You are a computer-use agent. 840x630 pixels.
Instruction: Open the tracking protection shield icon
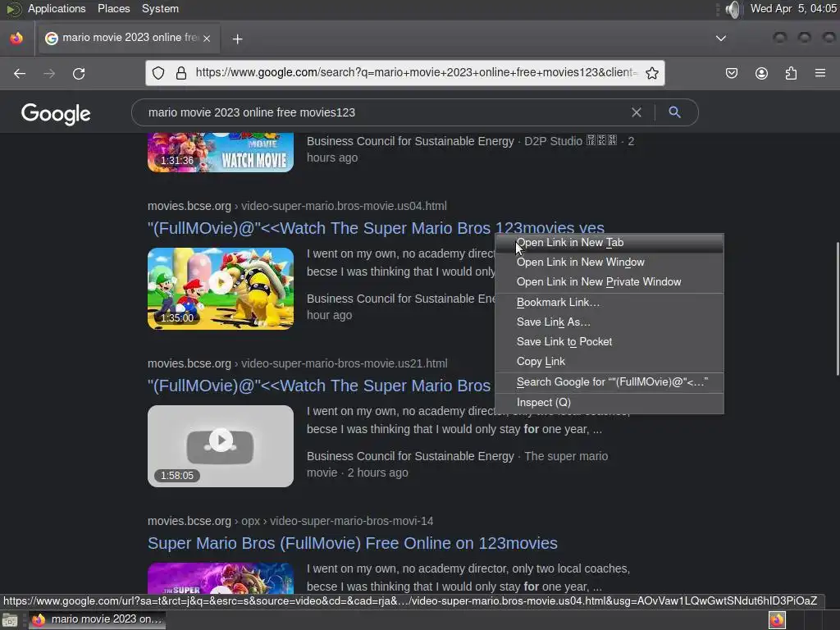tap(158, 73)
